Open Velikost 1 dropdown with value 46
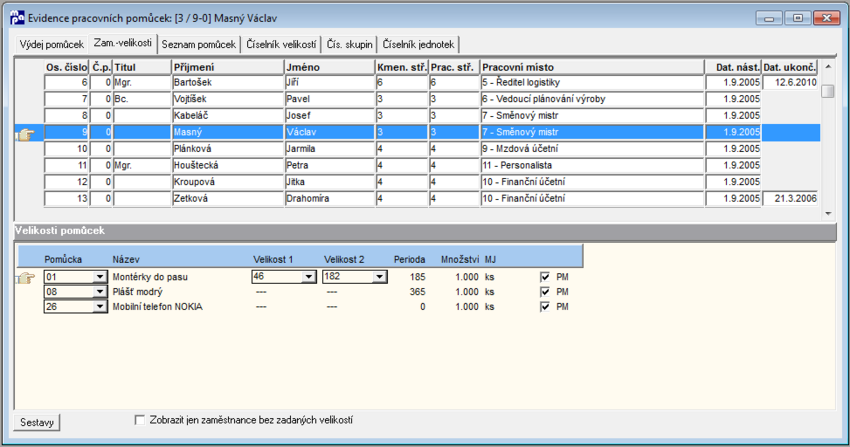This screenshot has width=850, height=447. (308, 277)
